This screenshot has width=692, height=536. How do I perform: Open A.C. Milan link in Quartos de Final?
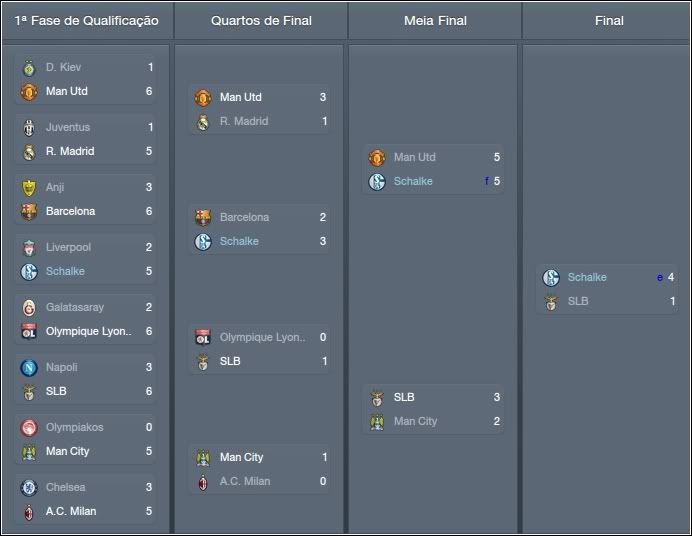pos(245,481)
